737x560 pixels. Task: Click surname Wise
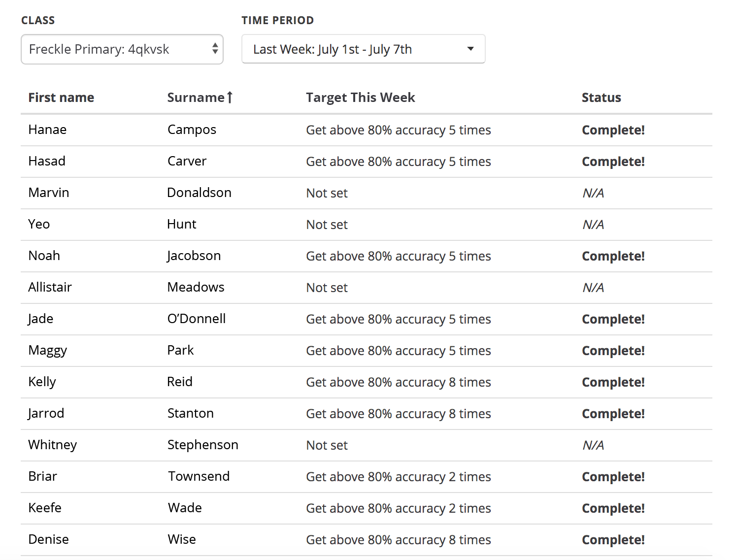tap(182, 539)
